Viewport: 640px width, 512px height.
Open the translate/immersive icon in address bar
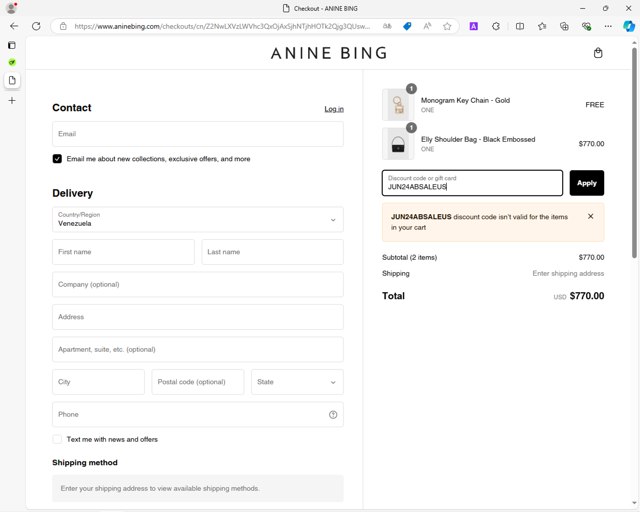click(x=387, y=26)
